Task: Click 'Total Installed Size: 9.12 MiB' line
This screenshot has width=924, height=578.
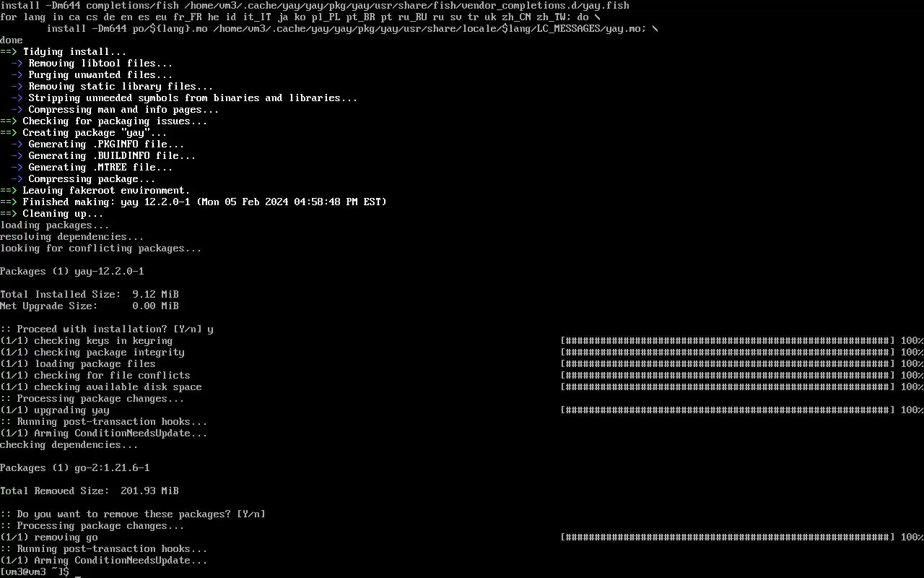Action: pyautogui.click(x=90, y=295)
